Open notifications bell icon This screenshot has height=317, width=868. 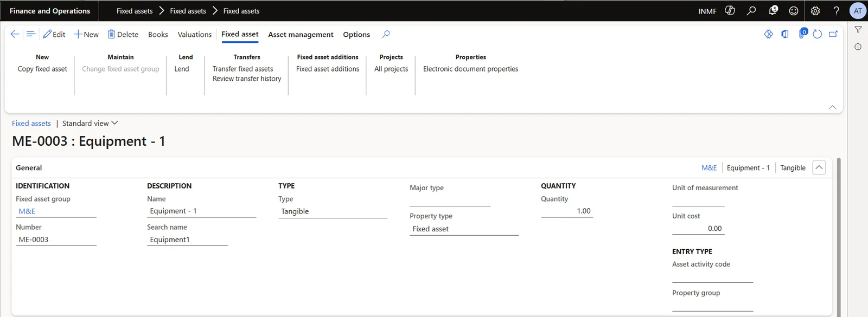773,11
